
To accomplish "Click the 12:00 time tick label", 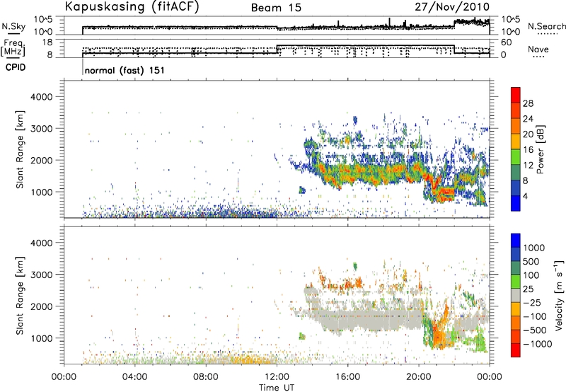I will [x=277, y=377].
